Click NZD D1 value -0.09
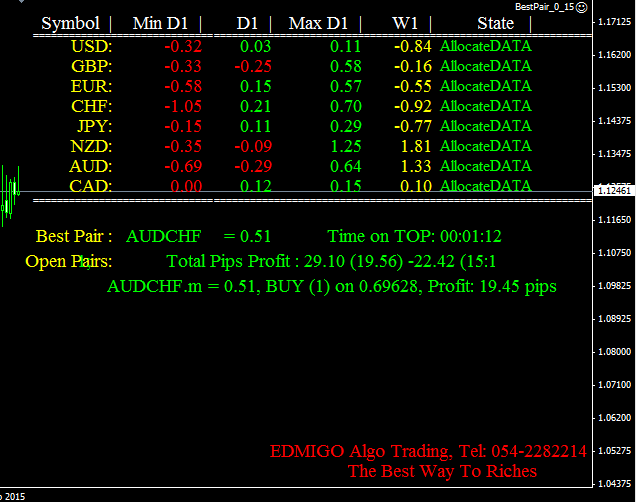 point(253,146)
